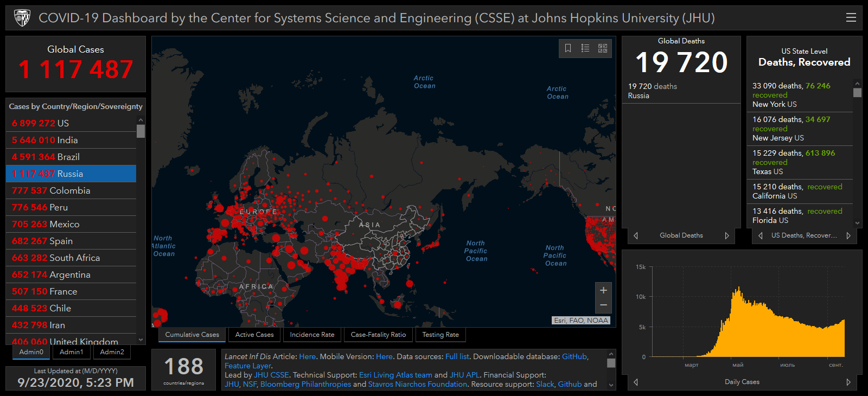The image size is (868, 396).
Task: Click the 188 countries/regions counter
Action: click(184, 370)
